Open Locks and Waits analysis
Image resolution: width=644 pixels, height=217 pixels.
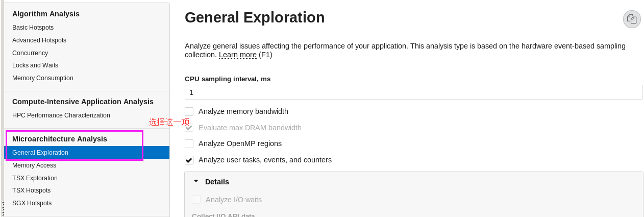point(35,65)
